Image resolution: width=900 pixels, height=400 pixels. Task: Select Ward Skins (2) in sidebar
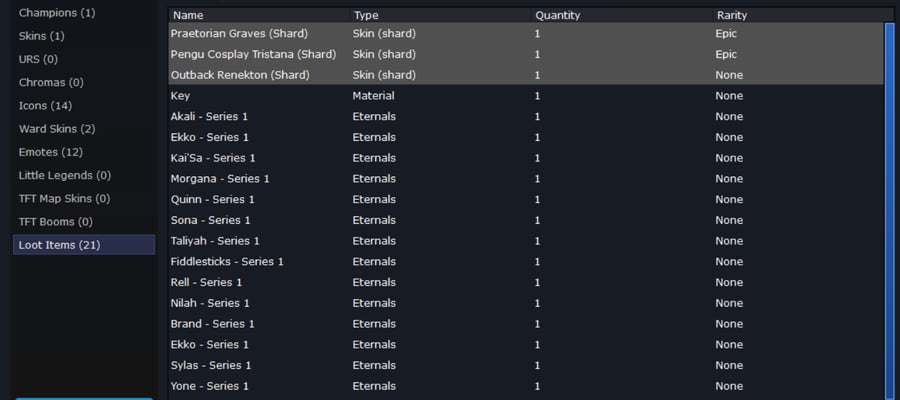coord(84,129)
